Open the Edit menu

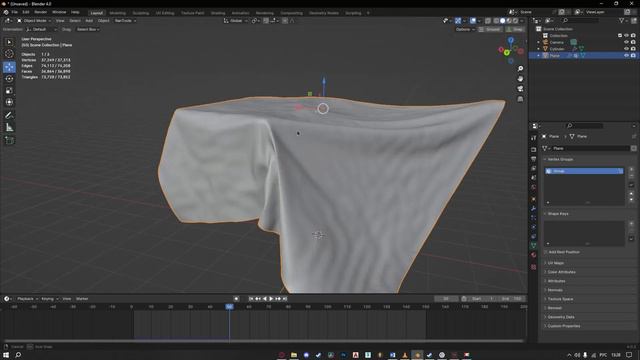click(26, 12)
